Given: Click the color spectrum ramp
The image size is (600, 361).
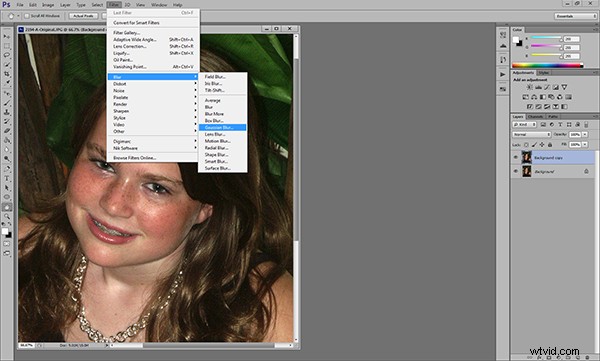Looking at the screenshot, I should 548,65.
